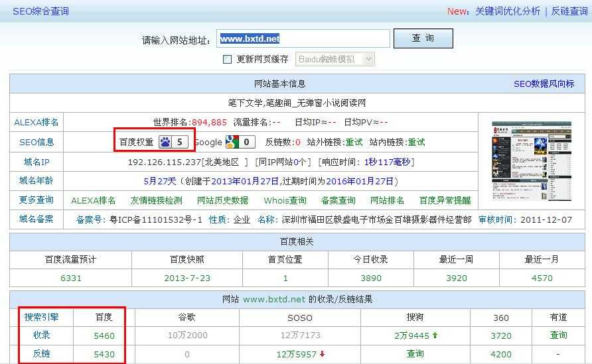
Task: Click creation date 2013年01月27日
Action: [x=245, y=182]
